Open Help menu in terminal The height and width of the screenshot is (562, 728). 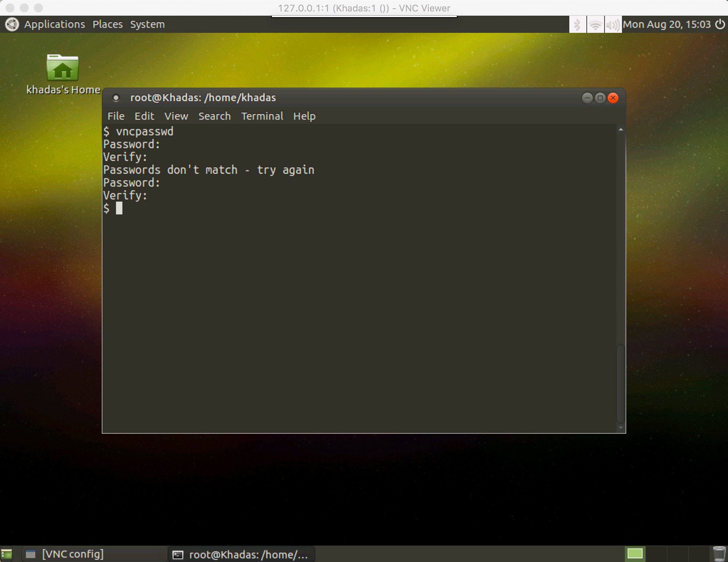tap(304, 116)
